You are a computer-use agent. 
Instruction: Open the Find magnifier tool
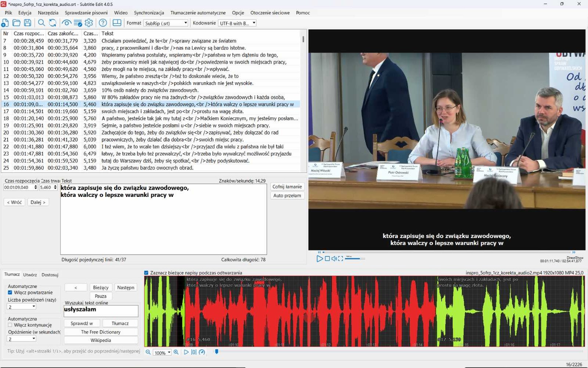coord(42,23)
